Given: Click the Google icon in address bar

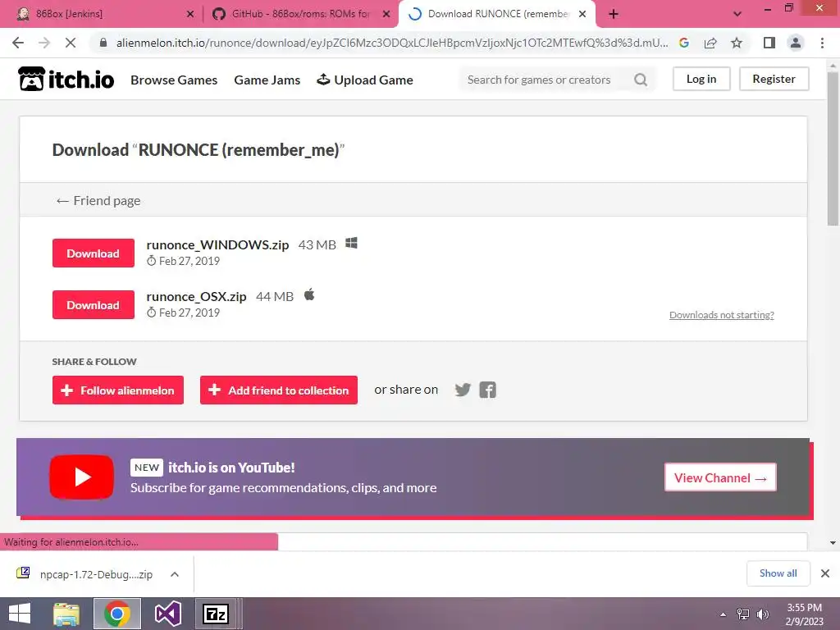Looking at the screenshot, I should pos(683,43).
